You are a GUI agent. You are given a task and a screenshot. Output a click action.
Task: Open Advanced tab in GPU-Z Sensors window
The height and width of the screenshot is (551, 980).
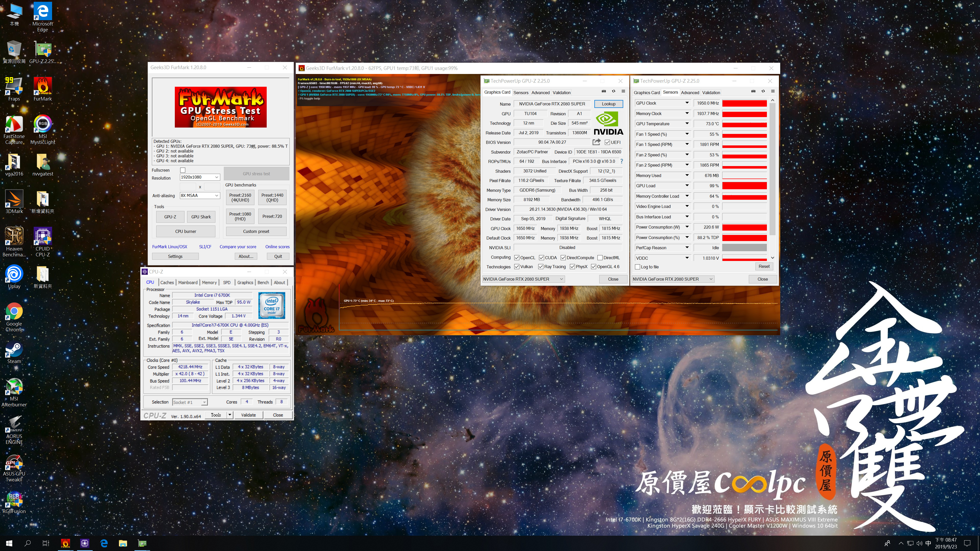click(x=690, y=92)
